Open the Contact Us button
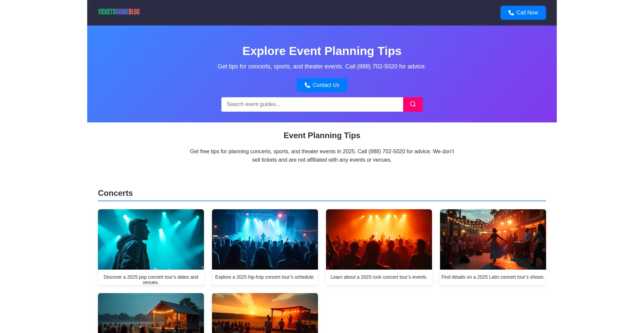This screenshot has width=644, height=333. click(322, 85)
